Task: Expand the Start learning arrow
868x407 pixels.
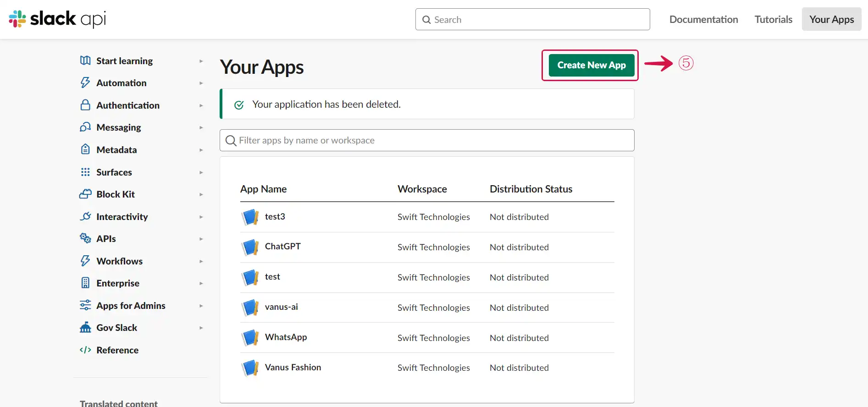Action: pos(201,61)
